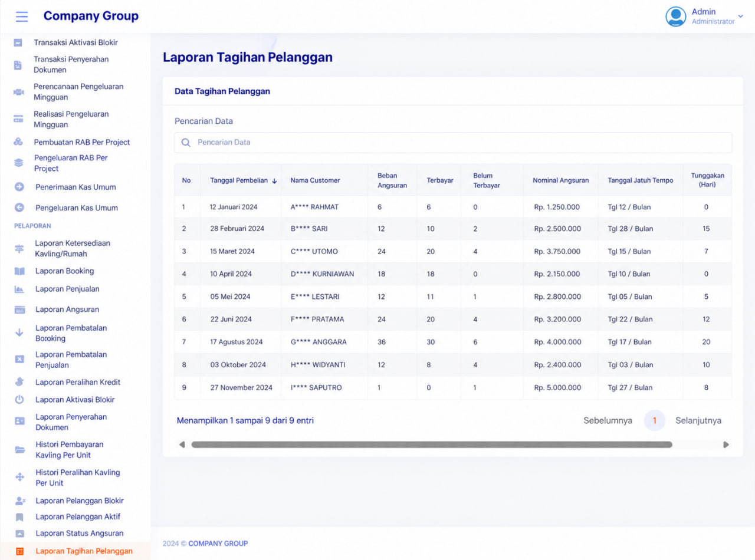Viewport: 755px width, 560px height.
Task: Click the Perencanaan Pengeluaran Mingguan icon
Action: point(18,92)
